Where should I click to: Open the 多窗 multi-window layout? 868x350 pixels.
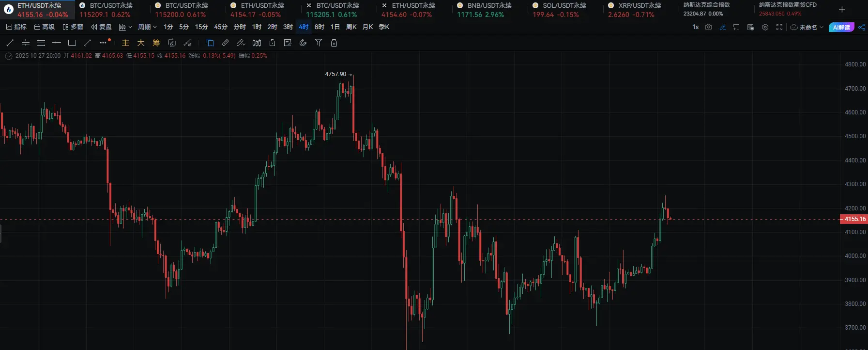[x=73, y=27]
